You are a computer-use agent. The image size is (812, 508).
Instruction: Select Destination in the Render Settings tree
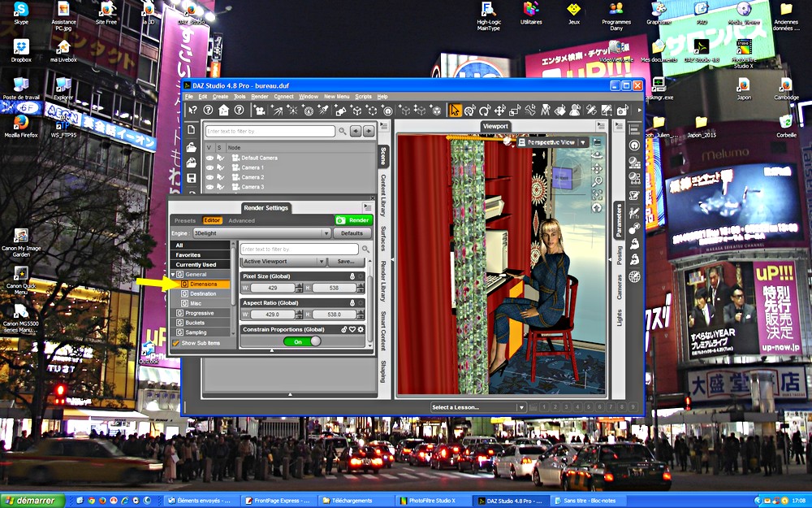[x=203, y=294]
